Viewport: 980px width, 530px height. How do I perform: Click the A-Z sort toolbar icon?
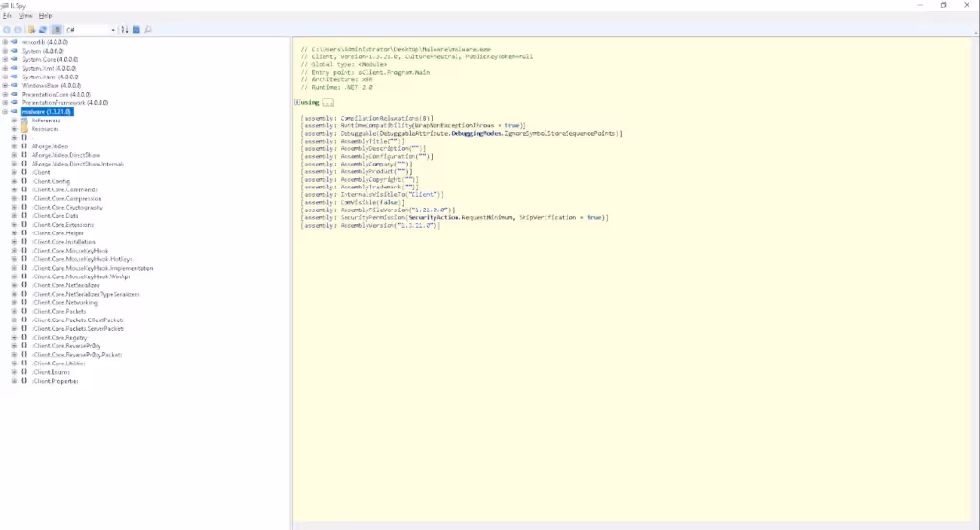[124, 30]
